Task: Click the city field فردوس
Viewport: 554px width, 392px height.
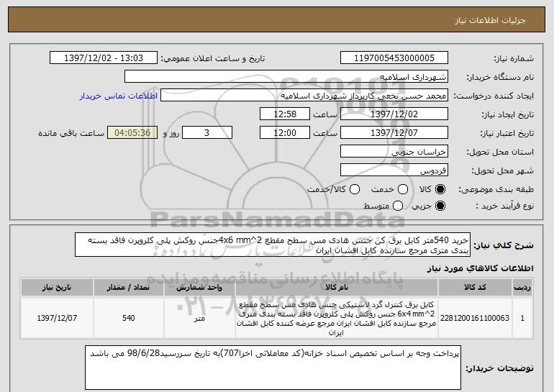Action: (x=394, y=170)
